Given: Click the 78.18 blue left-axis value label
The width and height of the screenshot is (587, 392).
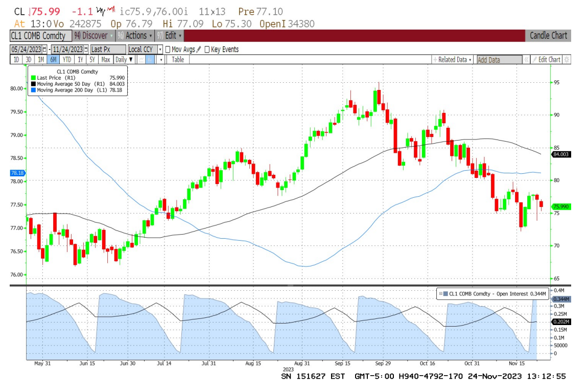Looking at the screenshot, I should pyautogui.click(x=17, y=173).
